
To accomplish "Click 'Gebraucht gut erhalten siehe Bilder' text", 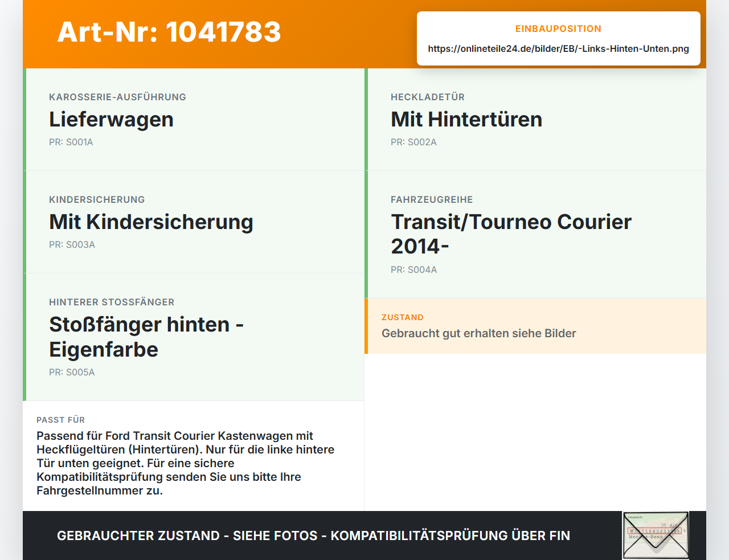I will click(x=479, y=333).
